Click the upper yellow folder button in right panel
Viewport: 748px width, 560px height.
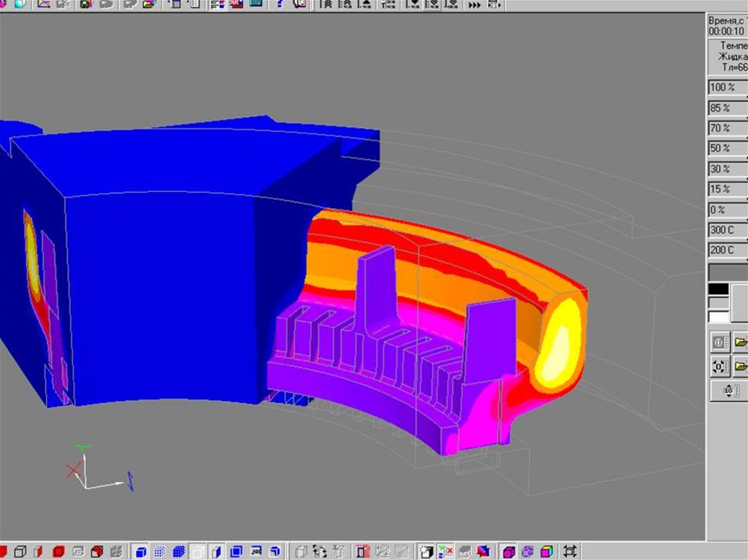click(x=739, y=342)
